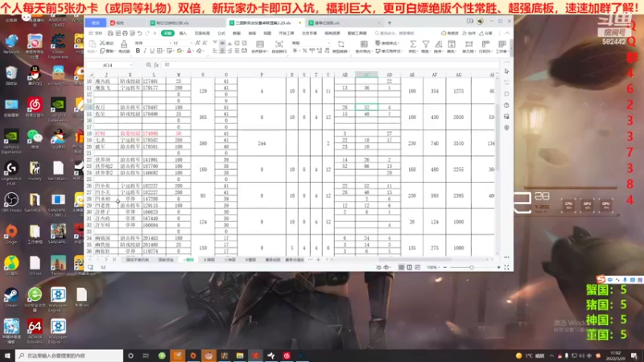Open the font name dropdown
Image resolution: width=644 pixels, height=362 pixels.
[x=170, y=43]
